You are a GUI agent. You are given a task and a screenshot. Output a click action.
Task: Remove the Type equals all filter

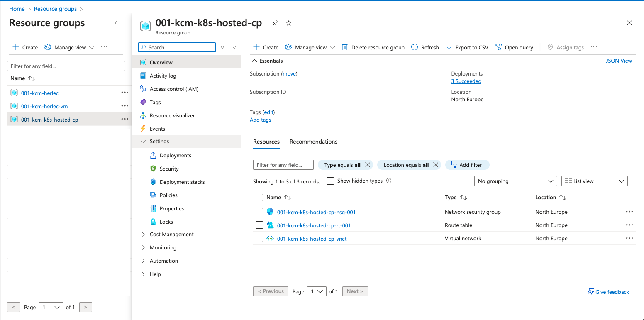pos(367,165)
